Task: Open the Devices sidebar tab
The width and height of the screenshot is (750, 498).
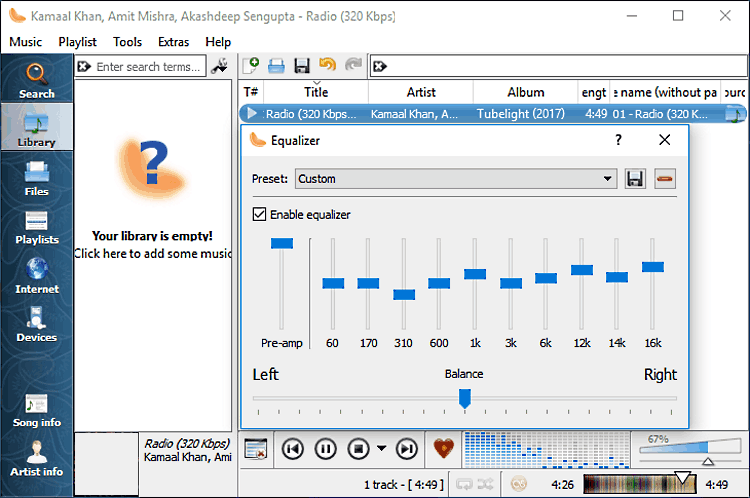Action: pyautogui.click(x=36, y=324)
